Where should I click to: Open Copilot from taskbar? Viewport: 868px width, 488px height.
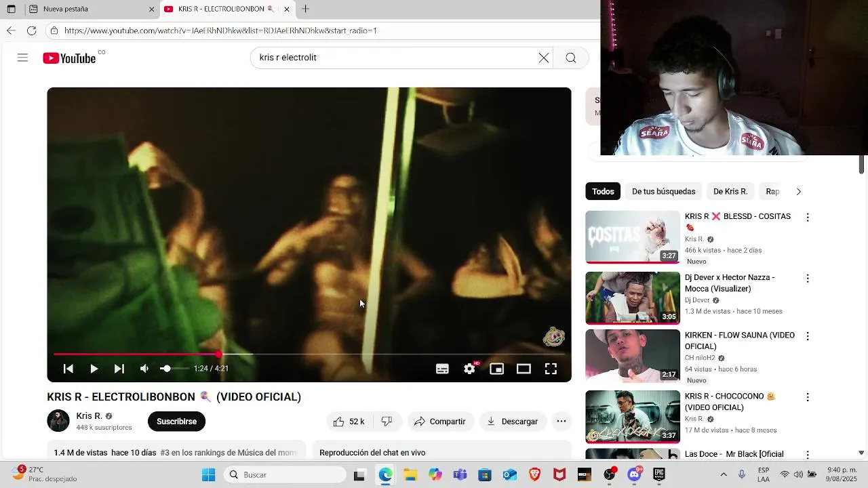point(435,474)
